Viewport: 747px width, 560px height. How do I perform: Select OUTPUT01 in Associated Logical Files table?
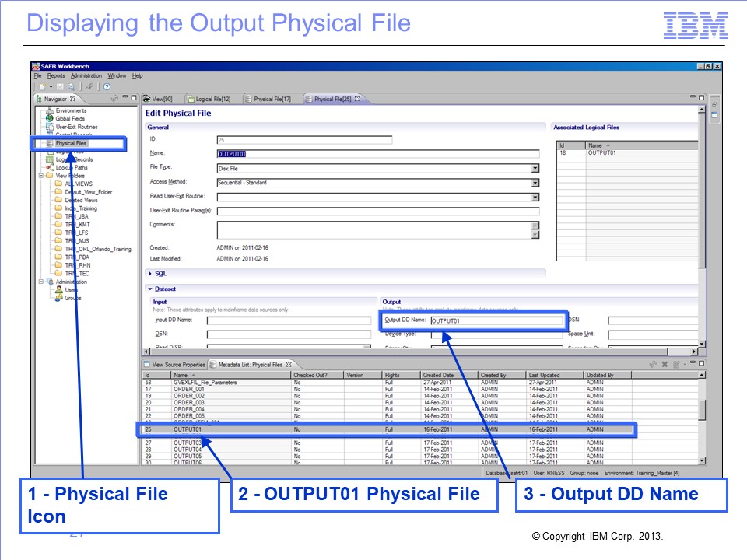pos(627,153)
